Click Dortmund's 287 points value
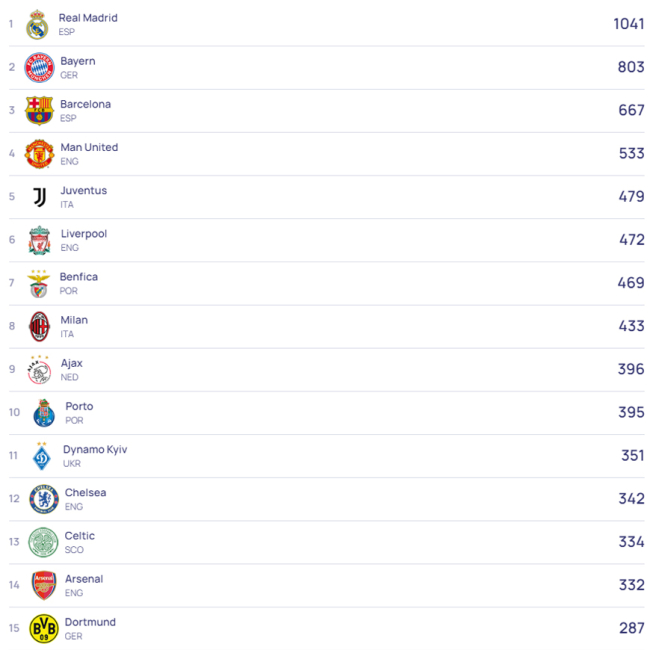 [x=631, y=629]
